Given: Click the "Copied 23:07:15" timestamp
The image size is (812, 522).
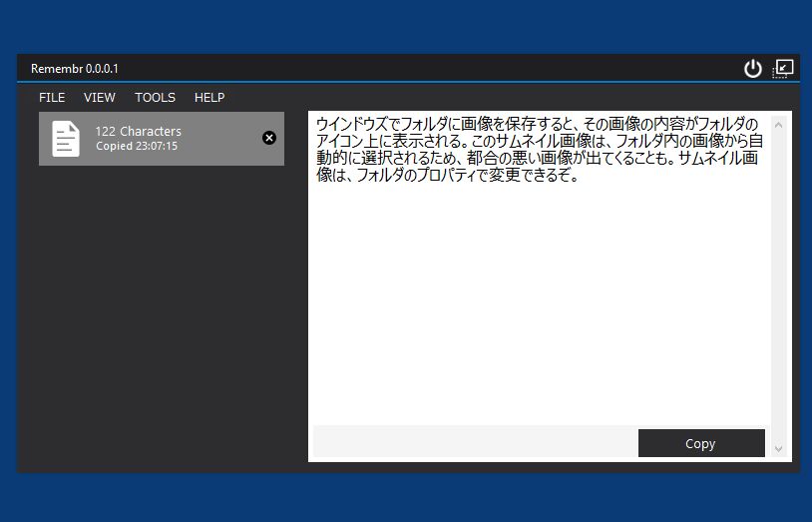Looking at the screenshot, I should 137,146.
